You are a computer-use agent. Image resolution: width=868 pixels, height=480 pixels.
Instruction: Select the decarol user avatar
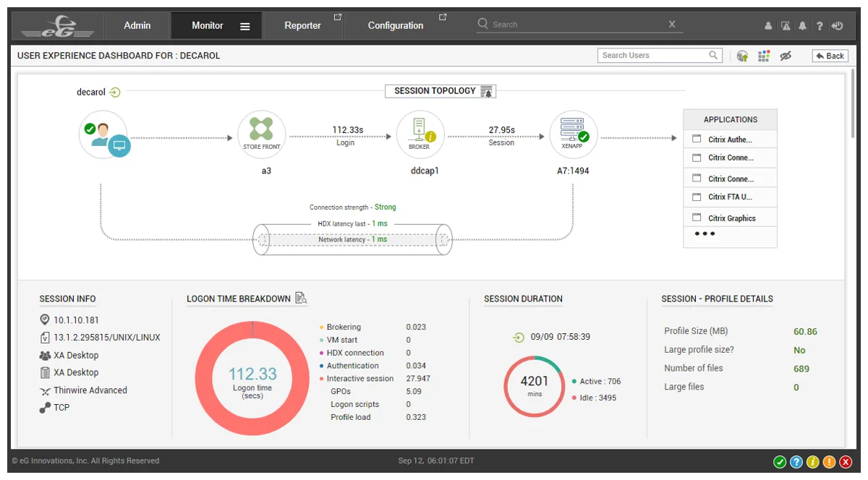pos(103,134)
